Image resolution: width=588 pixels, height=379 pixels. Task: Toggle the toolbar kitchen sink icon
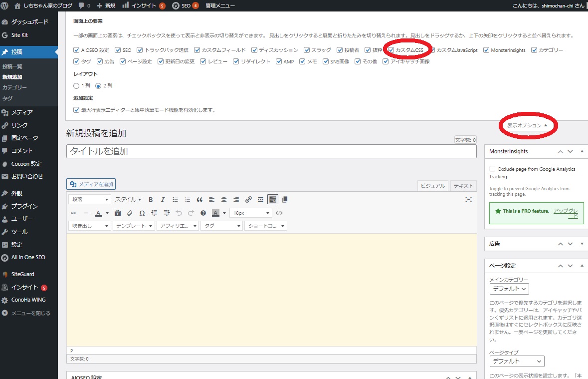click(273, 199)
